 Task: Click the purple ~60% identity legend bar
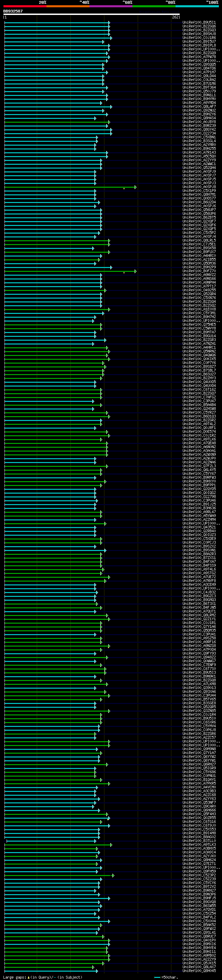[x=111, y=6]
